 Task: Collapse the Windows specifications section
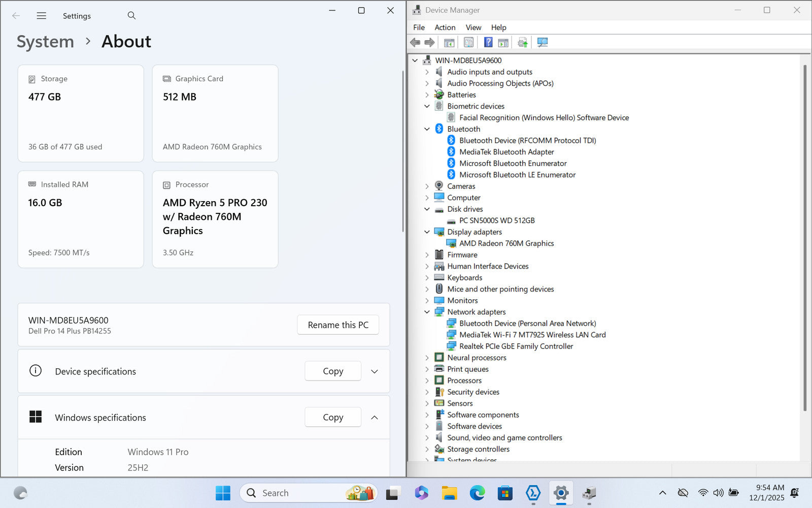pos(375,418)
